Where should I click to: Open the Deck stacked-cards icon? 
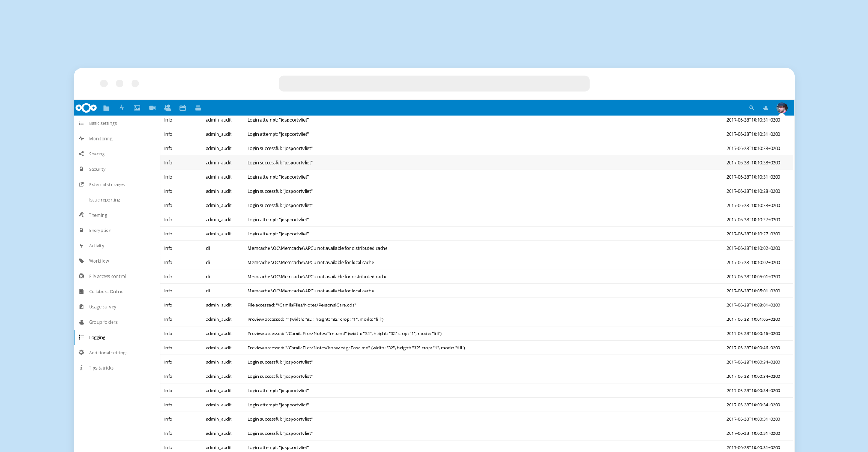[198, 108]
